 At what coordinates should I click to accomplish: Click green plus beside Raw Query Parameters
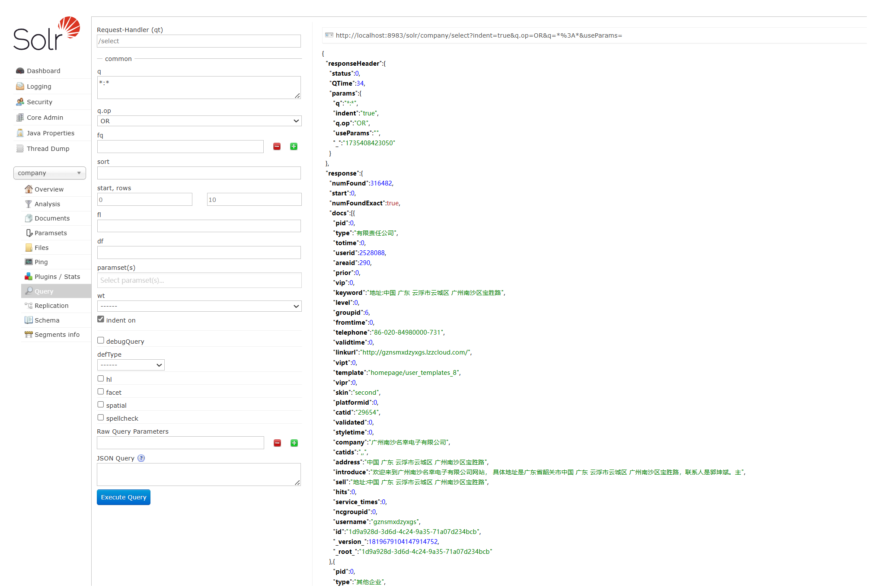[294, 443]
